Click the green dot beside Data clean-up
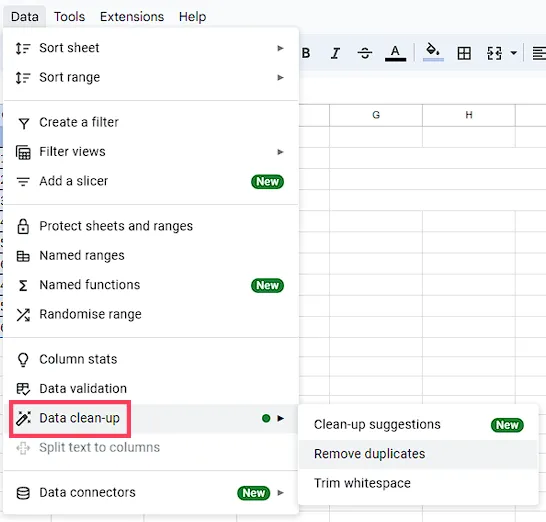Image resolution: width=546 pixels, height=522 pixels. (x=266, y=418)
